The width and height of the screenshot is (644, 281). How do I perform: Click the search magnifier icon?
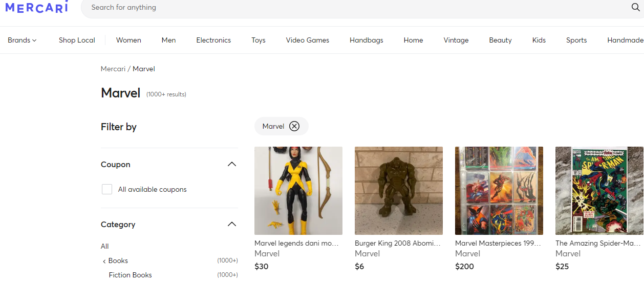point(635,7)
